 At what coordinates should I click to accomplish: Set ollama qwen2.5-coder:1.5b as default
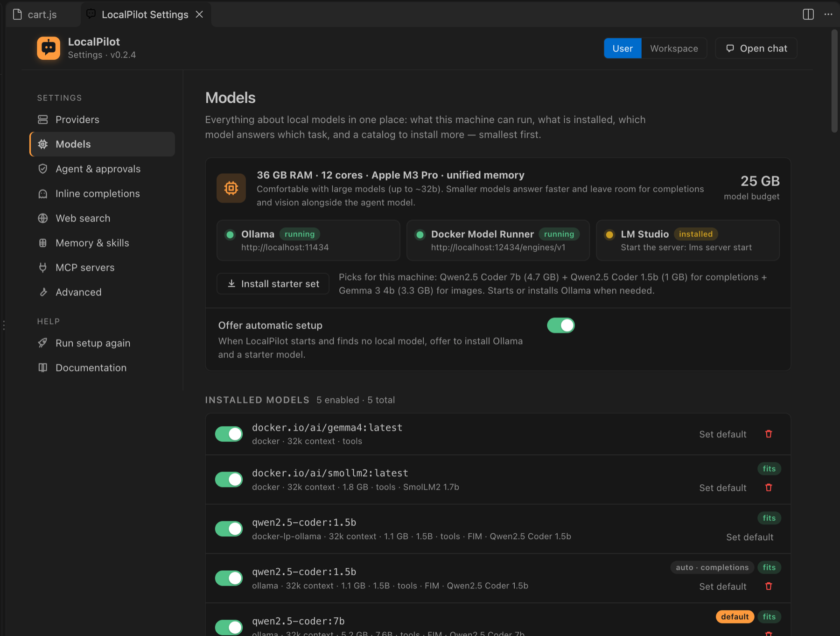tap(723, 587)
